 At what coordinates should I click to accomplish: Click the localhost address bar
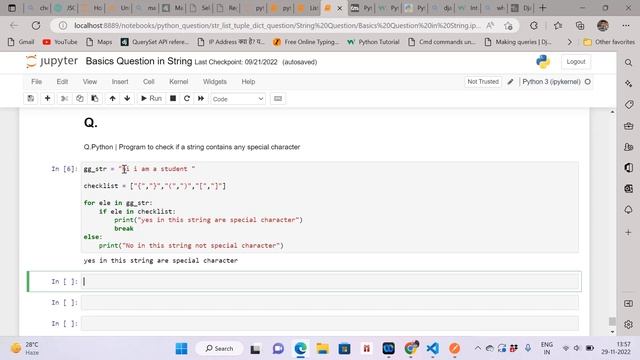pyautogui.click(x=278, y=25)
